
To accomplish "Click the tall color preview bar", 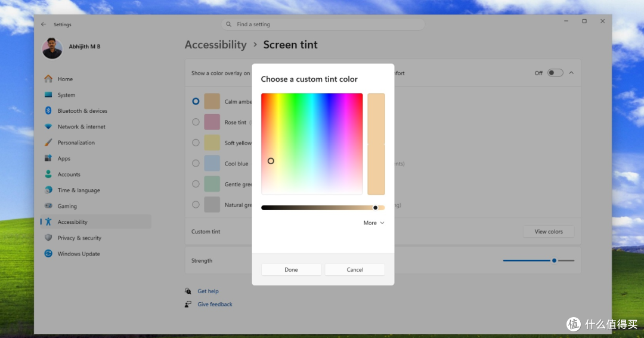I will (376, 143).
